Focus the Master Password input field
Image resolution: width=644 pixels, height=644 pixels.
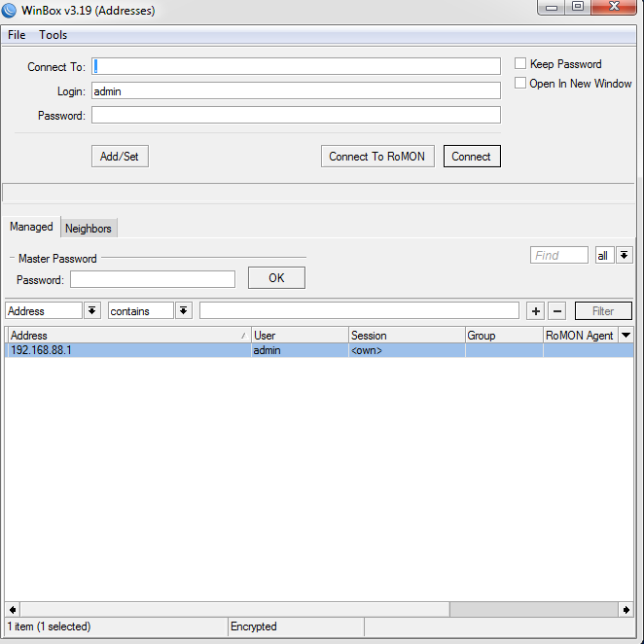point(153,279)
